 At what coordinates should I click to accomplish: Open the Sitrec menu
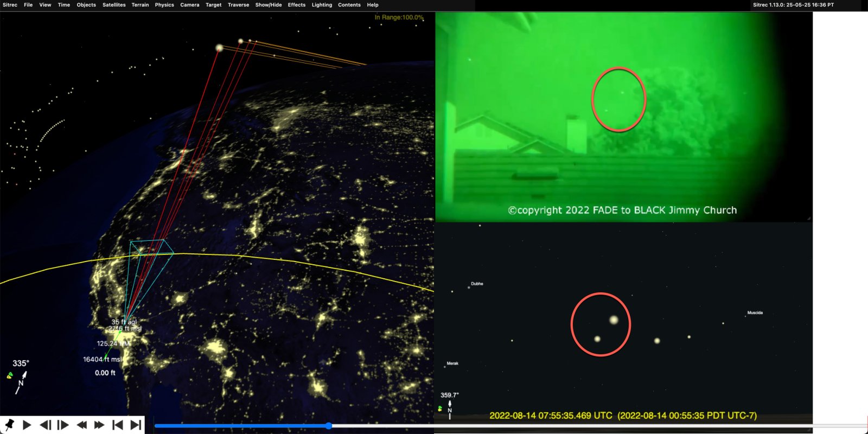point(10,5)
